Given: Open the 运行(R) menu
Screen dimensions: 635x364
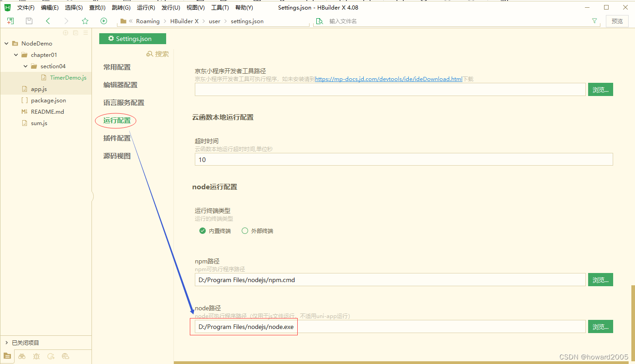Looking at the screenshot, I should [146, 7].
